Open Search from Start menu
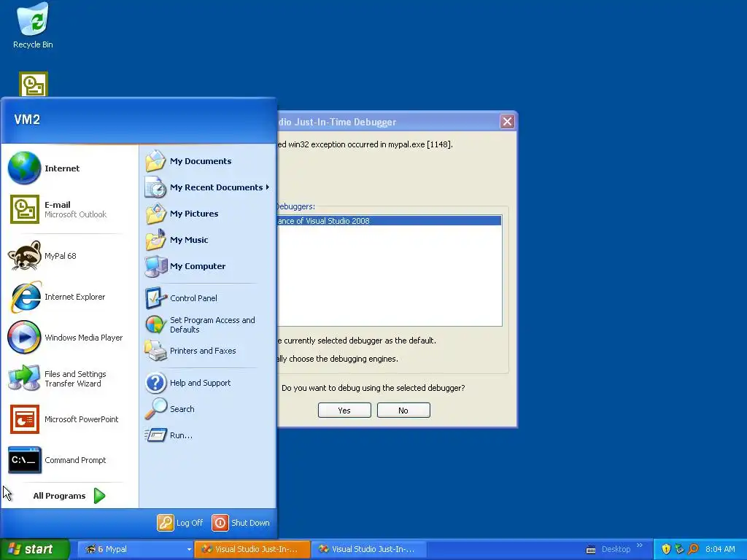Screen dimensions: 747x560 coord(169,409)
